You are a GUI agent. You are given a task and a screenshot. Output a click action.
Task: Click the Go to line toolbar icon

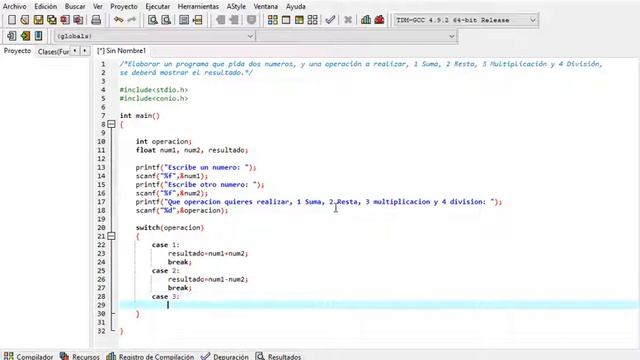tap(198, 20)
